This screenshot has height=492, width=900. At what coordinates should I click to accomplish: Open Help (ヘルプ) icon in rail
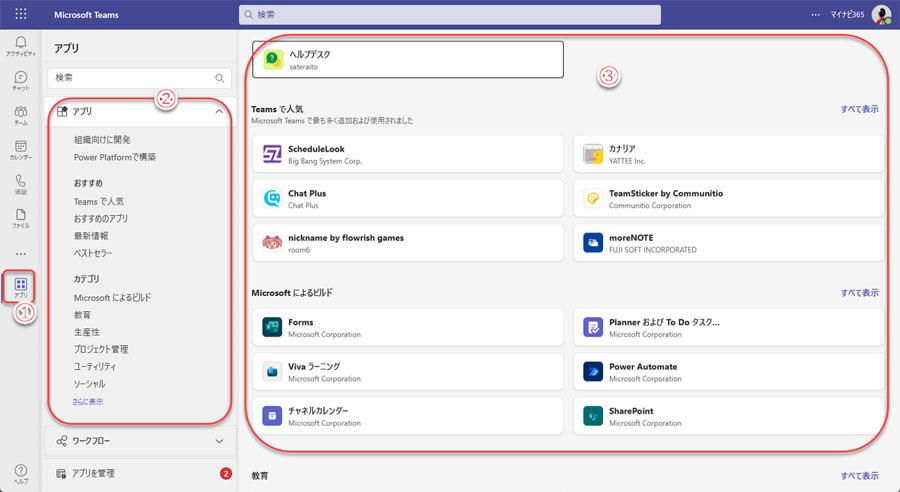coord(21,474)
